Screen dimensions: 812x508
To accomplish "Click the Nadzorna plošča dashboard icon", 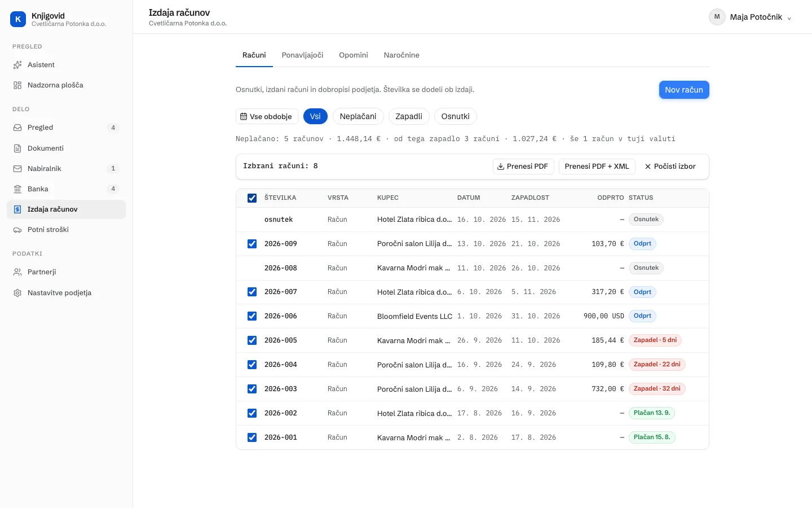I will [17, 85].
